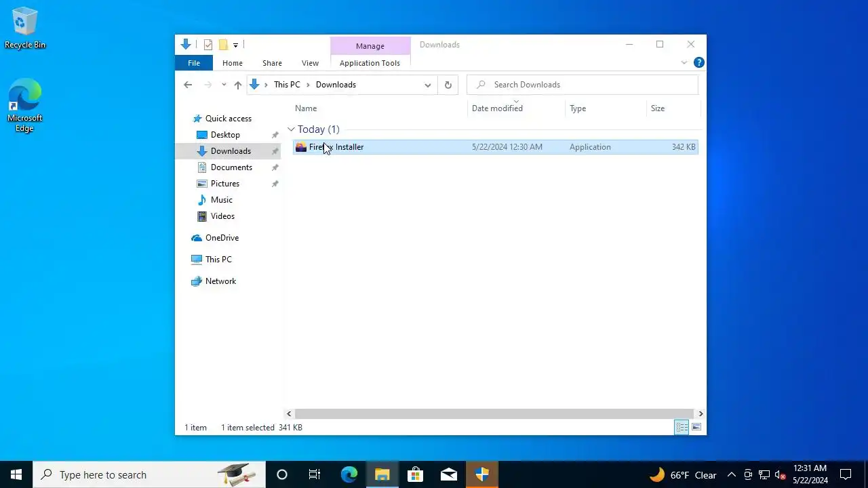Launch Edge from the taskbar
The image size is (868, 488).
[349, 474]
